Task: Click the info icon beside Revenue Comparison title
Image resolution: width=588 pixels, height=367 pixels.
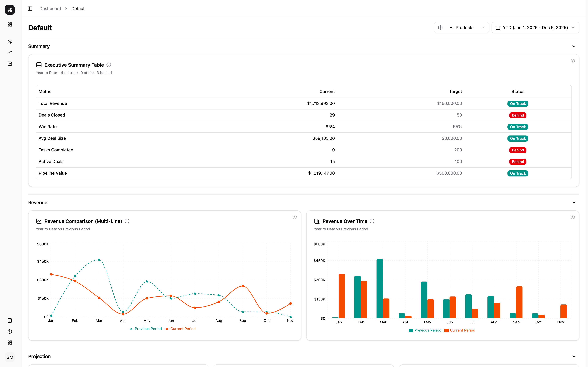Action: click(x=127, y=221)
